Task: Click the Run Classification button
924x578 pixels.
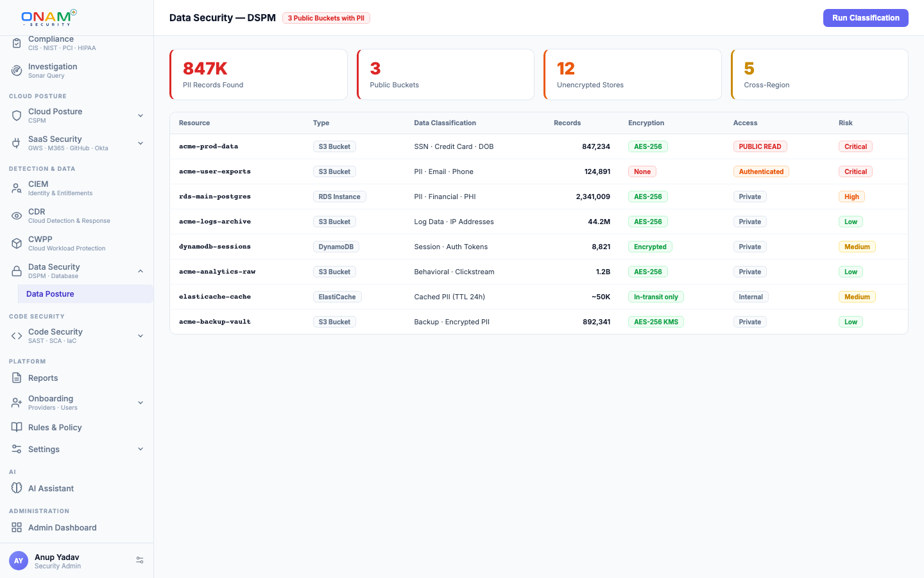Action: [866, 18]
